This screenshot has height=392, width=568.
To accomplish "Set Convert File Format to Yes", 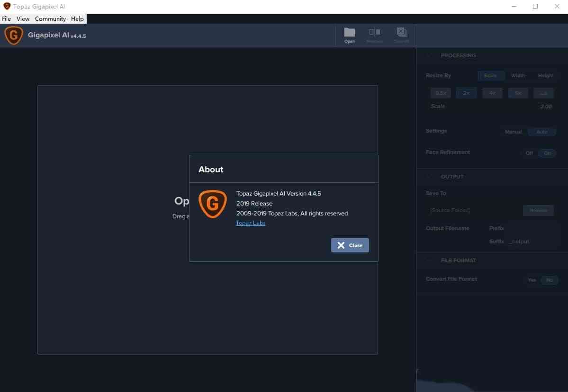I will pyautogui.click(x=532, y=280).
